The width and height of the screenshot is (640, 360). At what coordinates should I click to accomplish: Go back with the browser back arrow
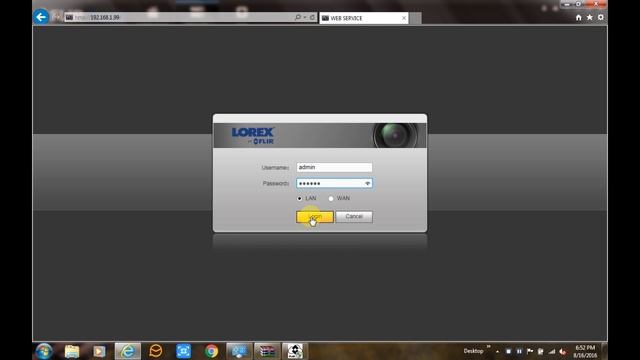click(x=41, y=17)
